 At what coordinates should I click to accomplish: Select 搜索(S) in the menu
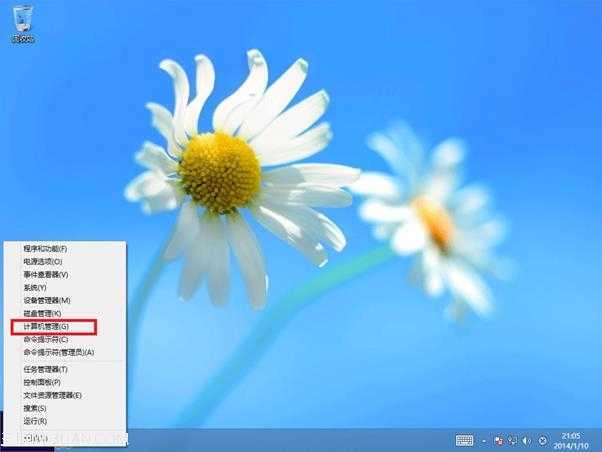point(35,408)
